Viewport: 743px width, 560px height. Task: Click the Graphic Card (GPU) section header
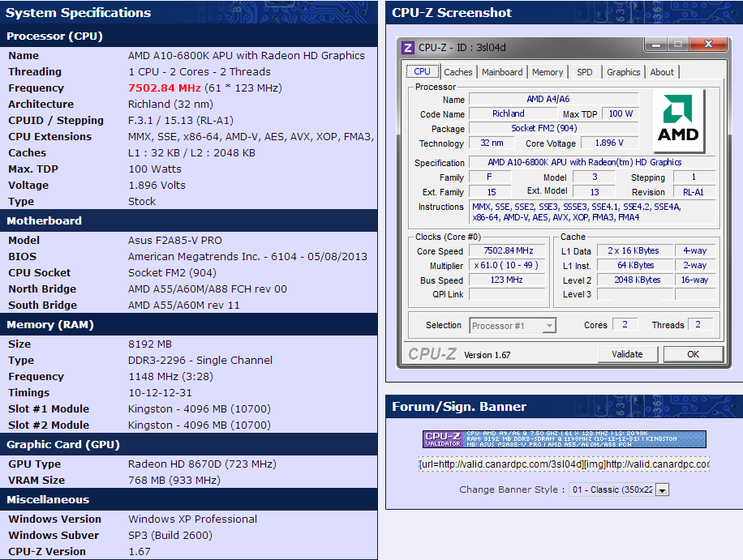coord(189,444)
